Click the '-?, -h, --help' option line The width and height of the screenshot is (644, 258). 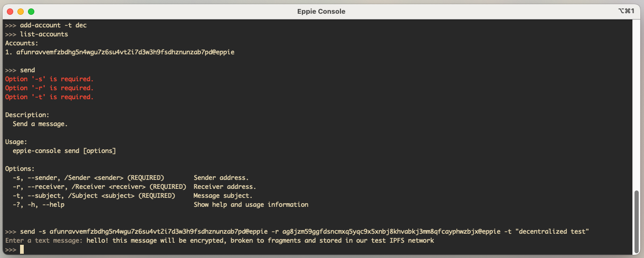point(160,205)
